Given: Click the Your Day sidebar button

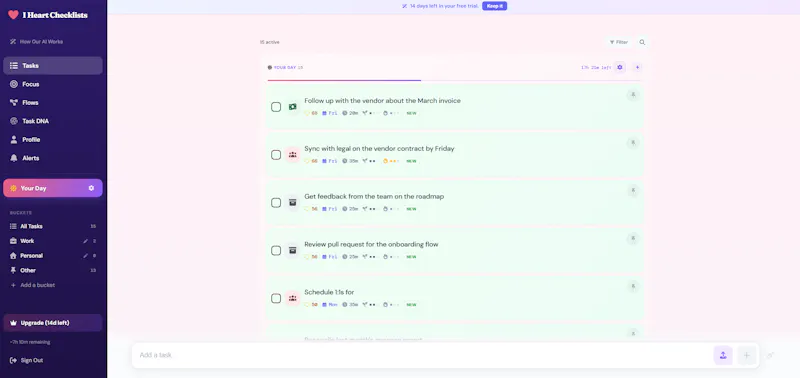Looking at the screenshot, I should (53, 188).
